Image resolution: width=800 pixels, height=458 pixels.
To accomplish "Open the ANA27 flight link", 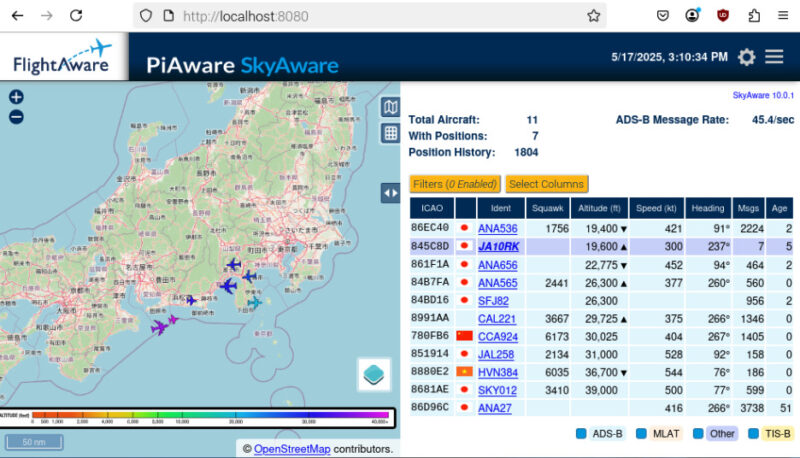I will (x=495, y=408).
